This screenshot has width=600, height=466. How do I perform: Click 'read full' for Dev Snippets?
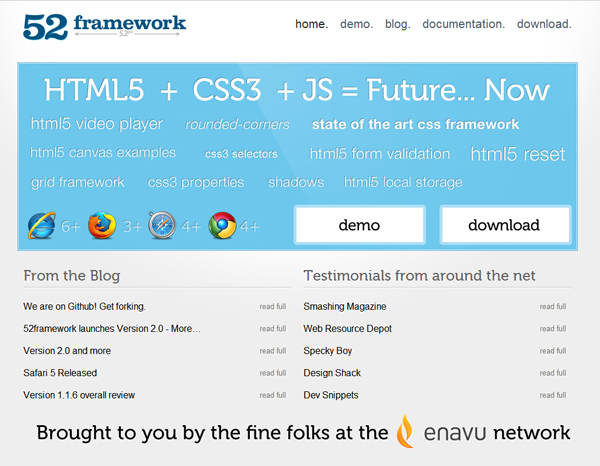[553, 395]
